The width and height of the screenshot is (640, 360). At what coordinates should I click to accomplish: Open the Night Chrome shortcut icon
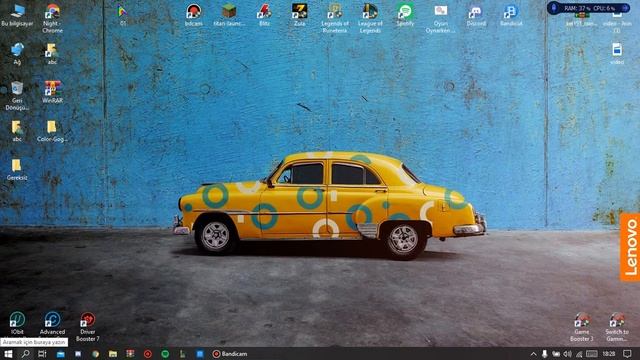point(52,18)
